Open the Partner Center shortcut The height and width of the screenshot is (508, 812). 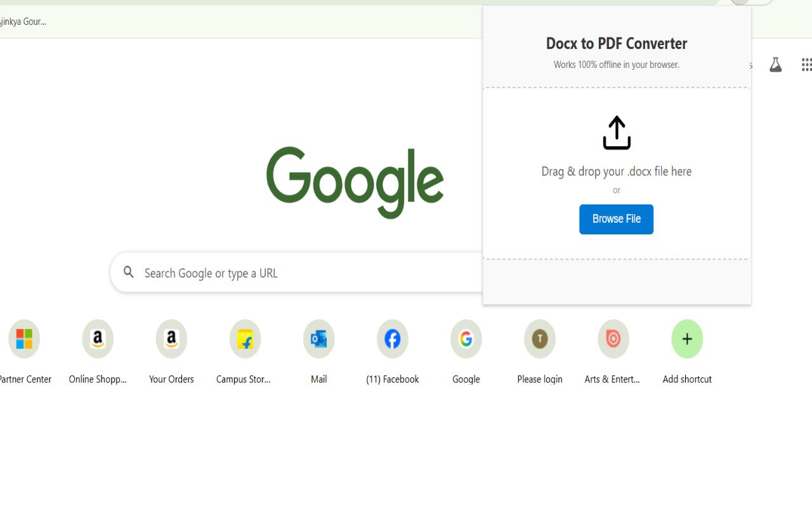(24, 339)
